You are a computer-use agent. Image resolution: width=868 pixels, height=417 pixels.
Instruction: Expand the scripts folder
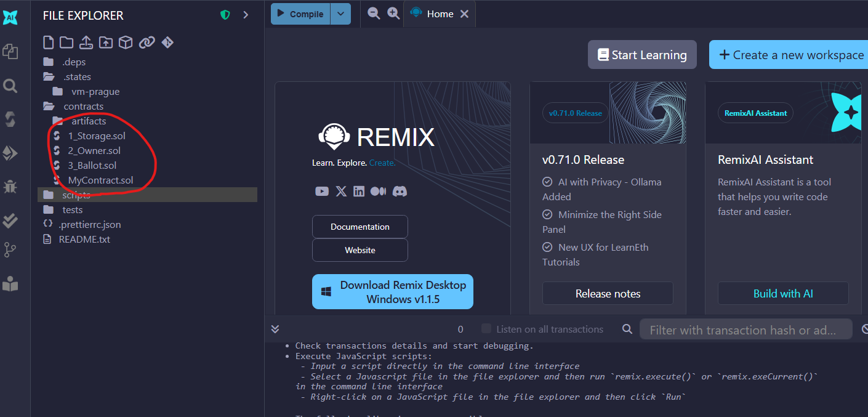click(x=148, y=195)
